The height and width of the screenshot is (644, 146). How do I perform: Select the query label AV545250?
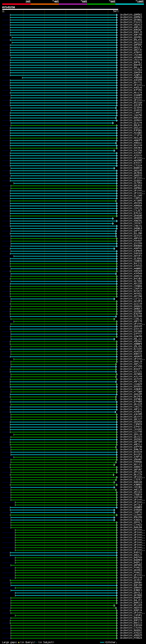coord(8,7)
